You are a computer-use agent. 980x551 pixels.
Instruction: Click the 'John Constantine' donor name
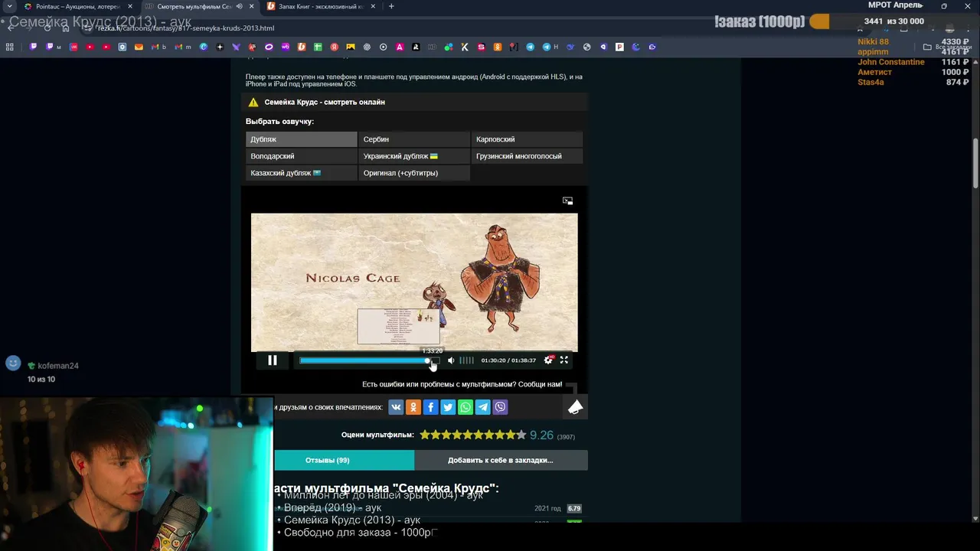[891, 62]
